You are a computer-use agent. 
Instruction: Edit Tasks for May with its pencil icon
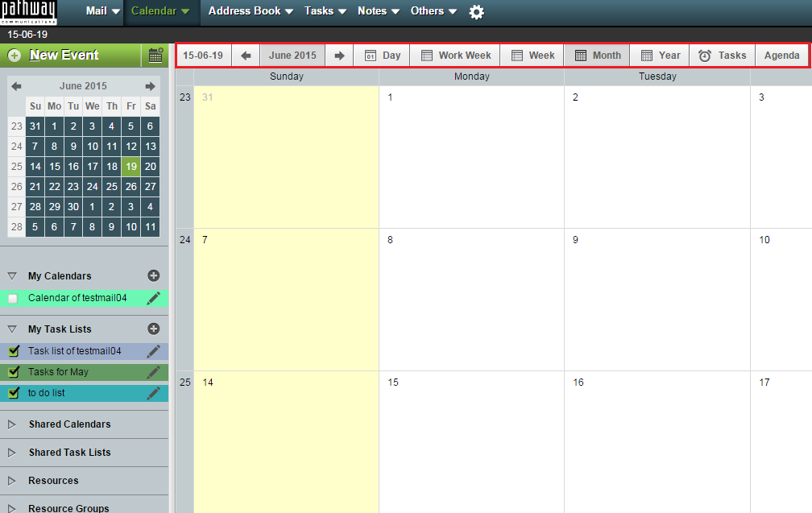[x=153, y=371]
